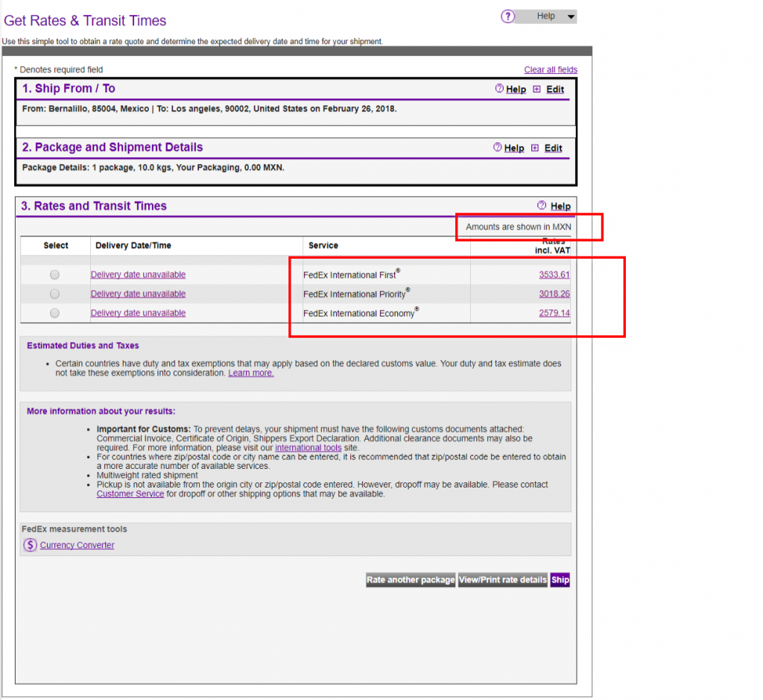Click the 1. Ship From / To heading
Viewport: 763px width, 700px height.
click(x=69, y=89)
